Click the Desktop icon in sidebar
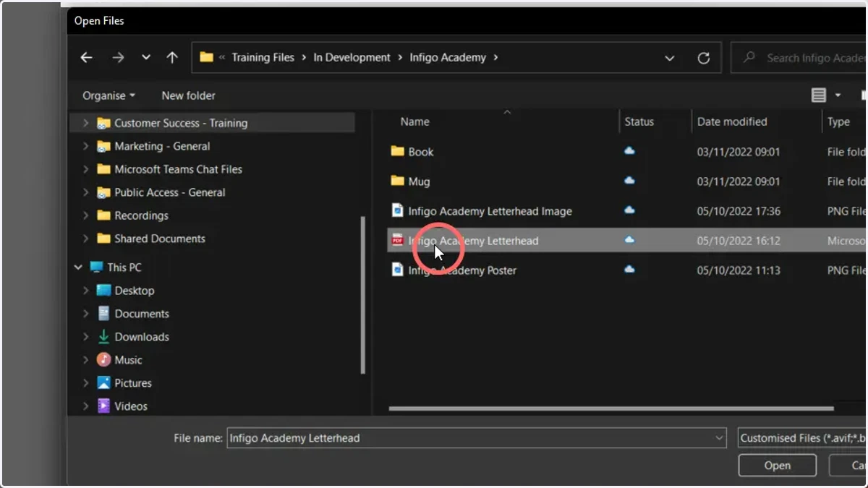Viewport: 868px width, 488px height. 103,291
